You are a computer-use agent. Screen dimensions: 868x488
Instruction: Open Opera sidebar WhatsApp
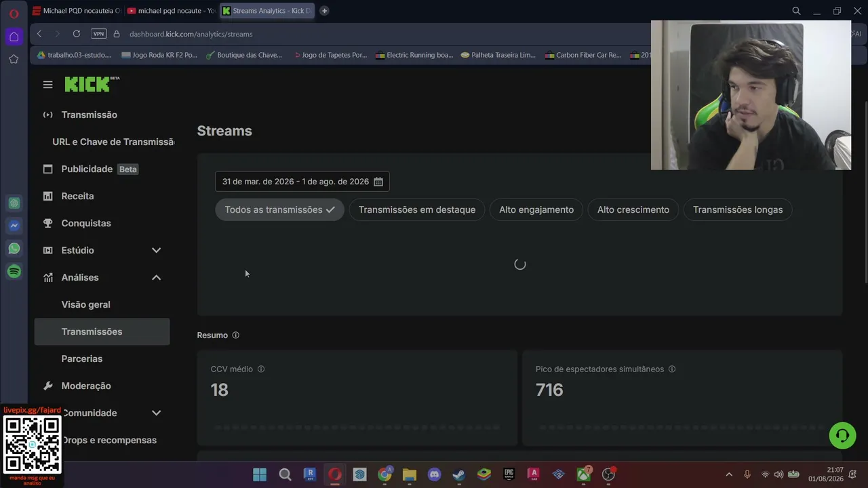[14, 249]
